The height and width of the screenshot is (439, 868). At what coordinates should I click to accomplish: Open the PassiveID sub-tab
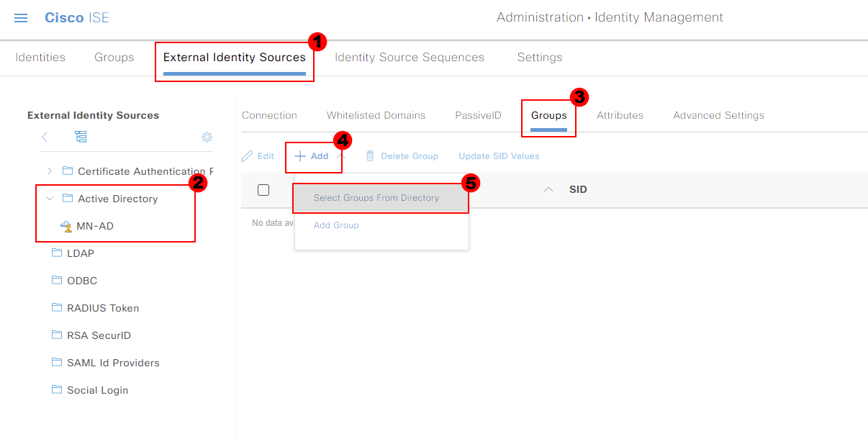pos(478,115)
